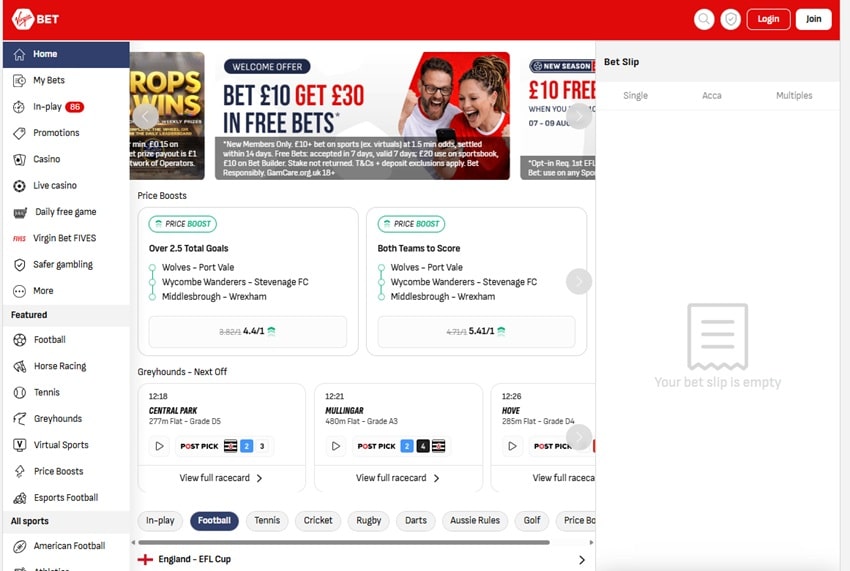Click the horizontal scrollbar under sport filters
The image size is (850, 571).
(x=344, y=542)
